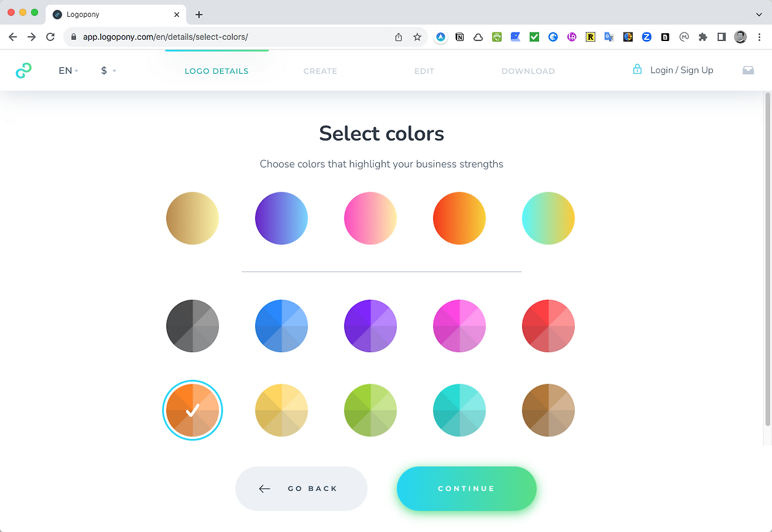This screenshot has height=532, width=772.
Task: Click the blue arrow circle extension
Action: pyautogui.click(x=441, y=37)
